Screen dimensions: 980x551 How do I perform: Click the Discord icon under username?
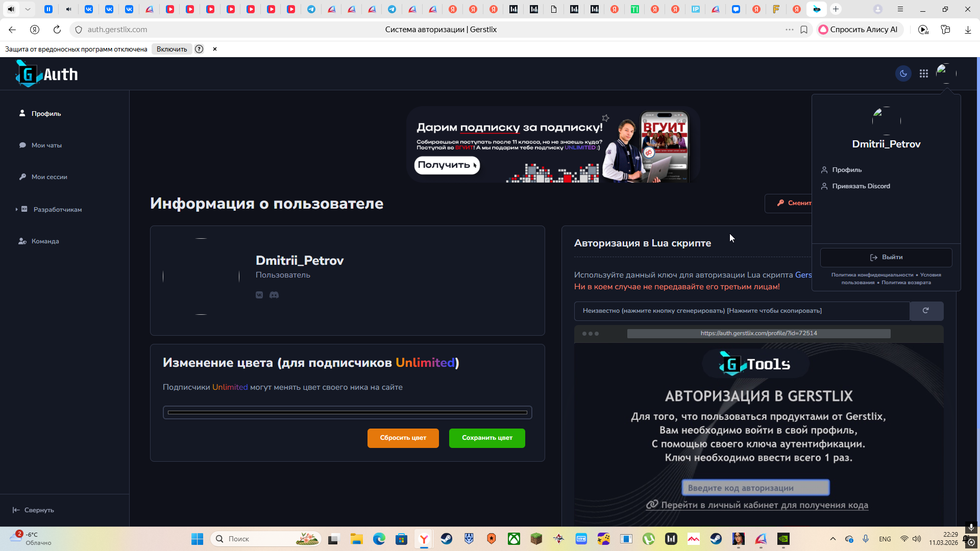coord(274,295)
